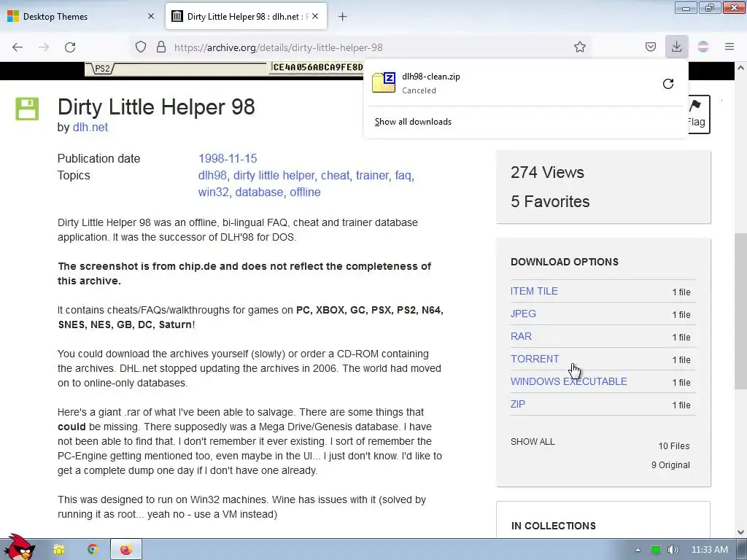This screenshot has width=747, height=560.
Task: Open the file explorer taskbar icon
Action: click(x=59, y=550)
